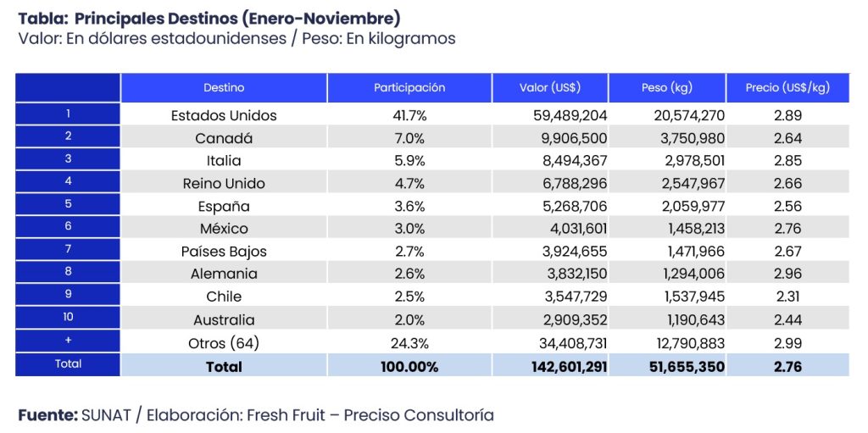Select the Países Bajos cell
The width and height of the screenshot is (868, 433).
click(x=224, y=252)
